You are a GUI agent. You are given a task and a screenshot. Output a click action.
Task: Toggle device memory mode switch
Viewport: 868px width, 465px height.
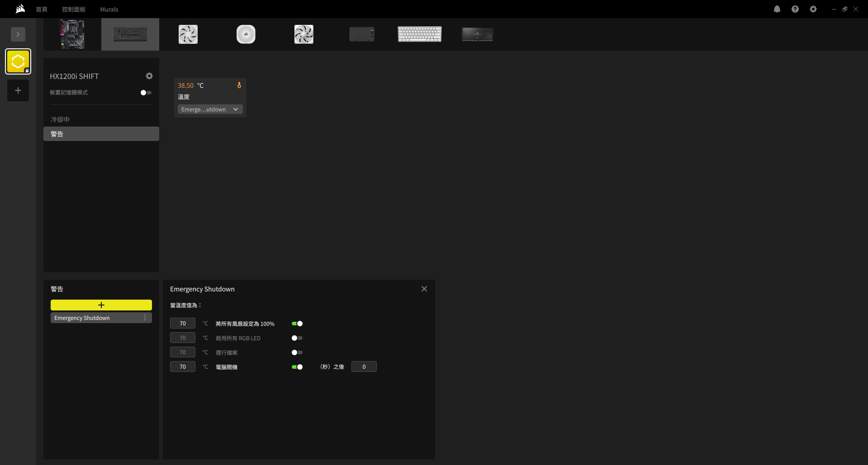click(146, 93)
